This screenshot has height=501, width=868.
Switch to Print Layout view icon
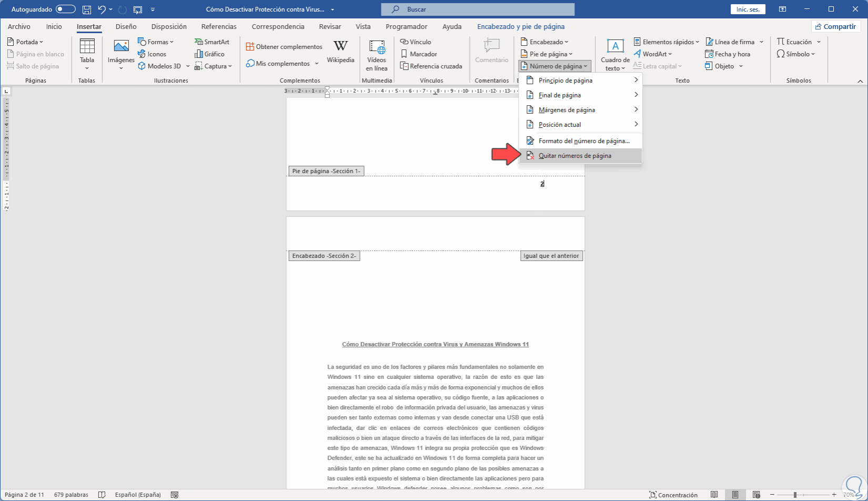(x=735, y=495)
